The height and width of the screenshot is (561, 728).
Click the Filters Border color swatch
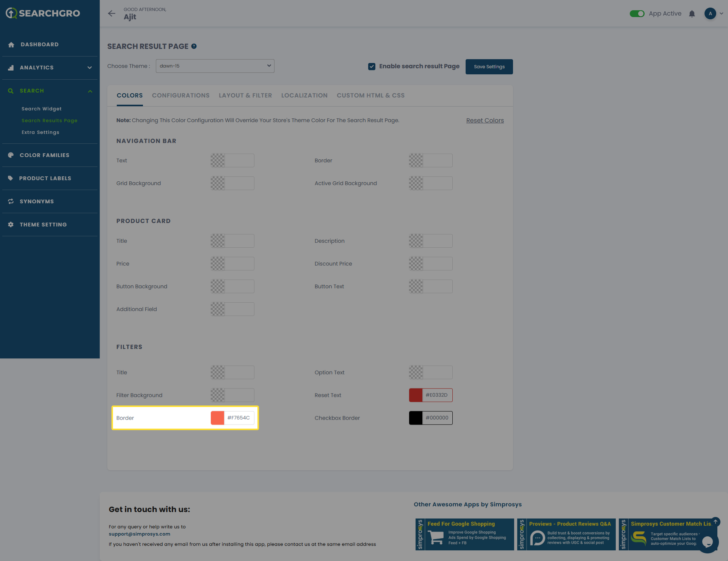217,418
